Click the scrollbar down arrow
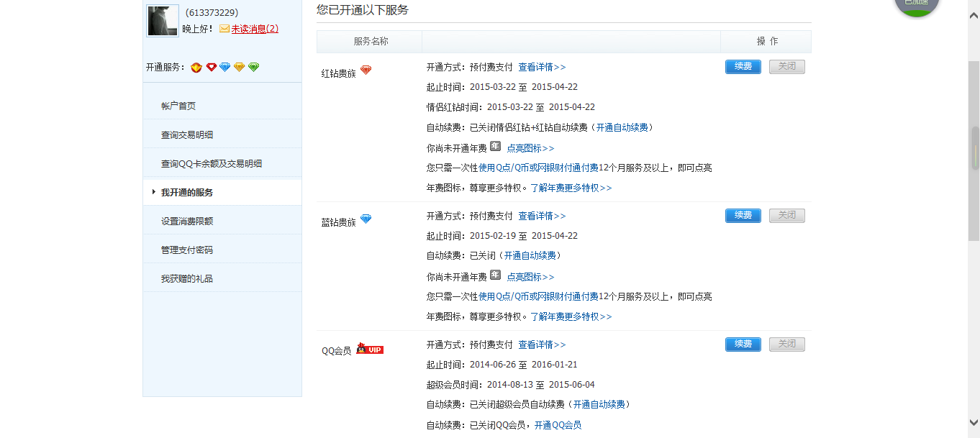Screen dimensions: 980x438 coord(975,423)
